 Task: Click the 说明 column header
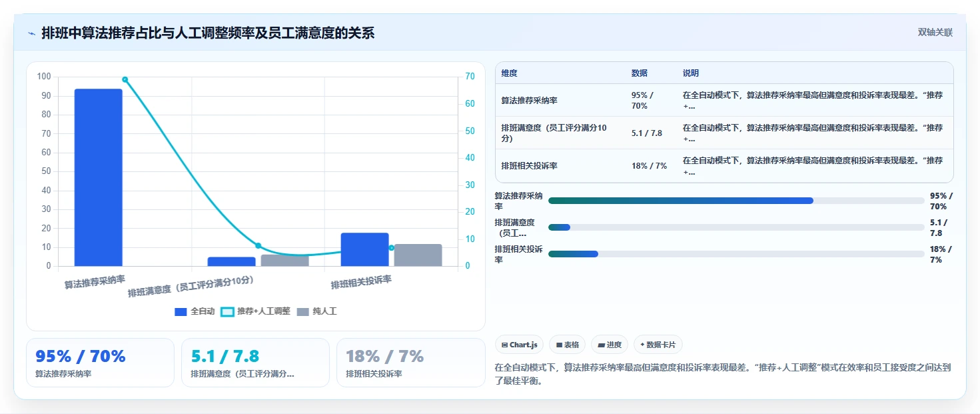[691, 73]
